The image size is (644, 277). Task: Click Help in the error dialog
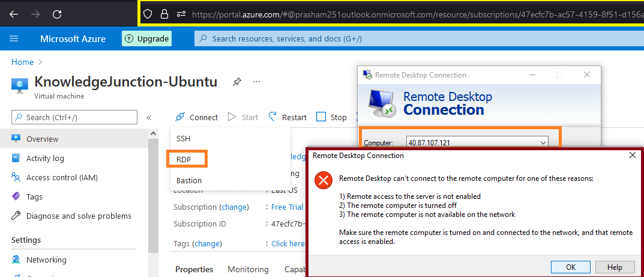(x=615, y=267)
